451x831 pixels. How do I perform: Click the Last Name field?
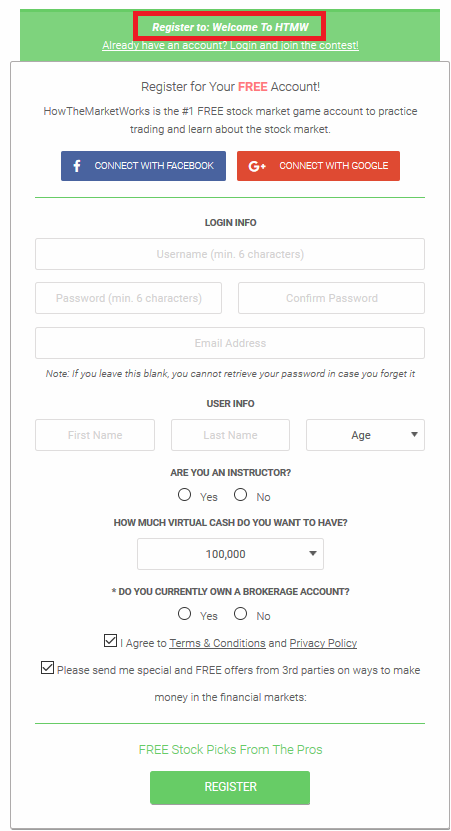230,435
